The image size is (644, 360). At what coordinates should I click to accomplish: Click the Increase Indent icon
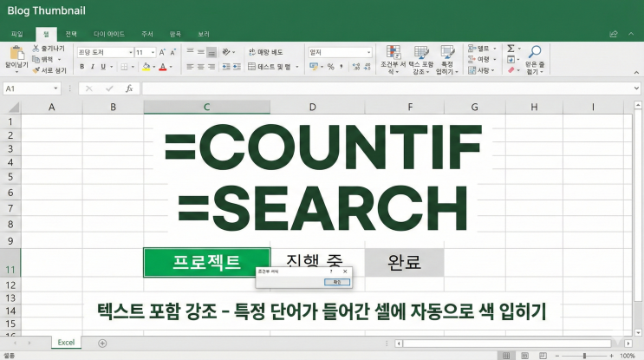[237, 67]
